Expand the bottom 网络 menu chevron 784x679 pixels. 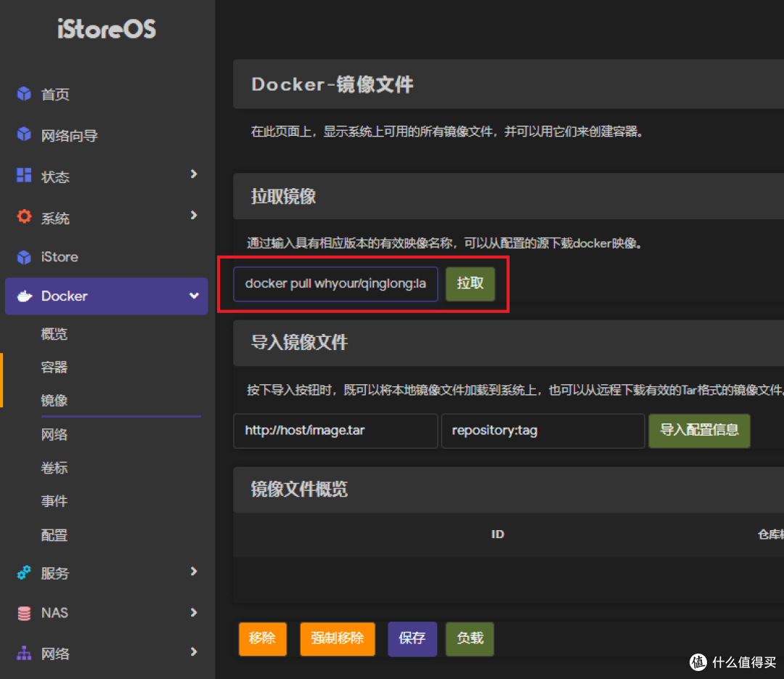tap(194, 651)
